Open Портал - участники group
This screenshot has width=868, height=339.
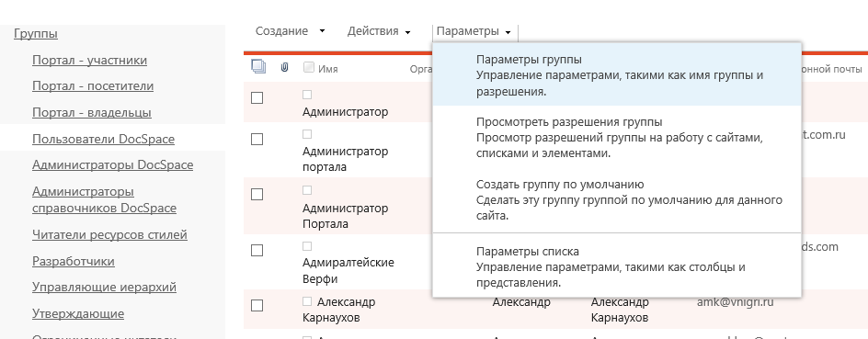point(90,60)
